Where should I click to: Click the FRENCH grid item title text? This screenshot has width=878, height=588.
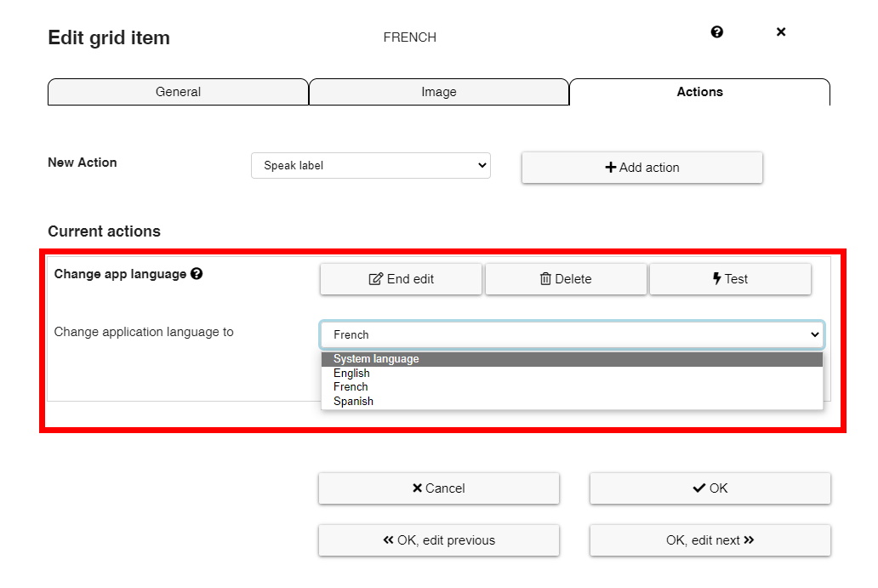pyautogui.click(x=410, y=37)
